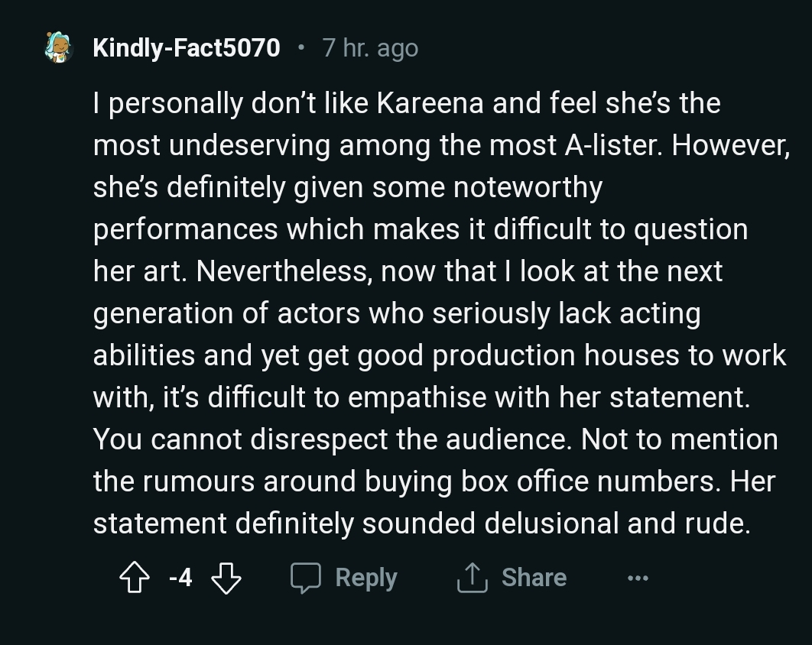Click the "7 hr. ago" timestamp
812x645 pixels.
pos(370,48)
